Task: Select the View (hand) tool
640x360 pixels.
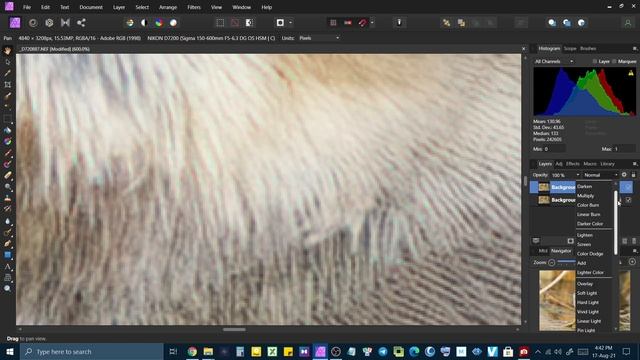Action: click(7, 51)
